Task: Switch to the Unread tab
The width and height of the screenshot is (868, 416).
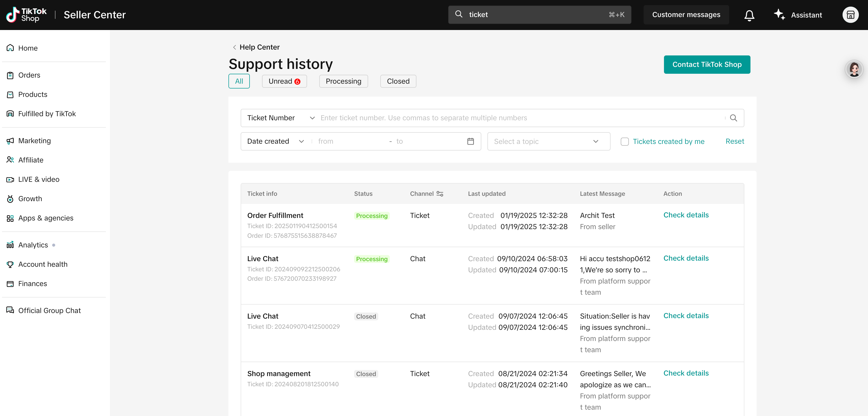Action: [284, 81]
